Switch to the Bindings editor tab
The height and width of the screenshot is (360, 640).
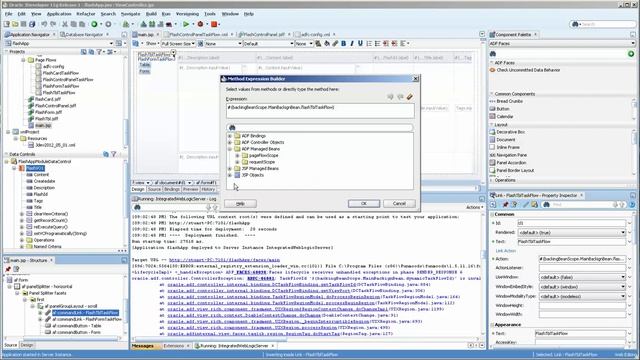tap(172, 189)
